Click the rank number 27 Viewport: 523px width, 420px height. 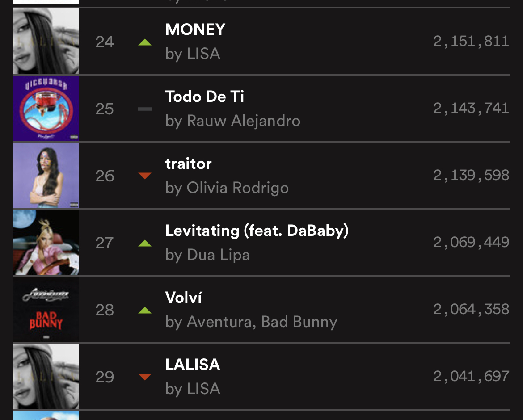point(105,243)
